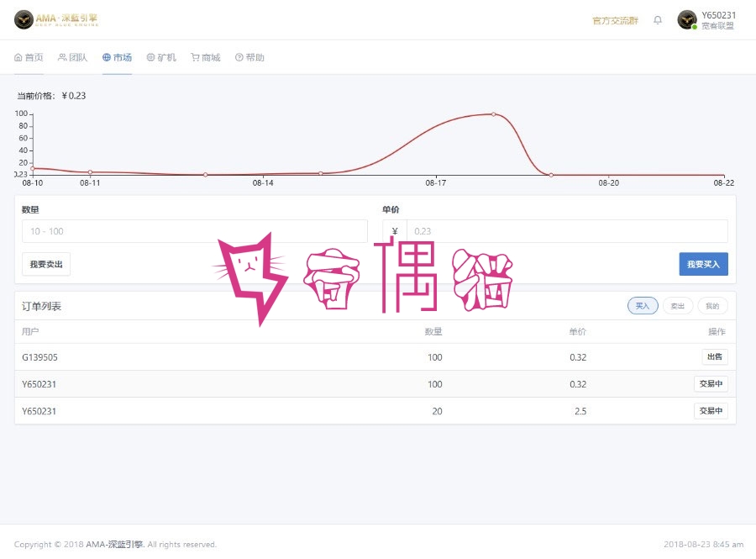Open the 官方交流群 link

(x=615, y=20)
